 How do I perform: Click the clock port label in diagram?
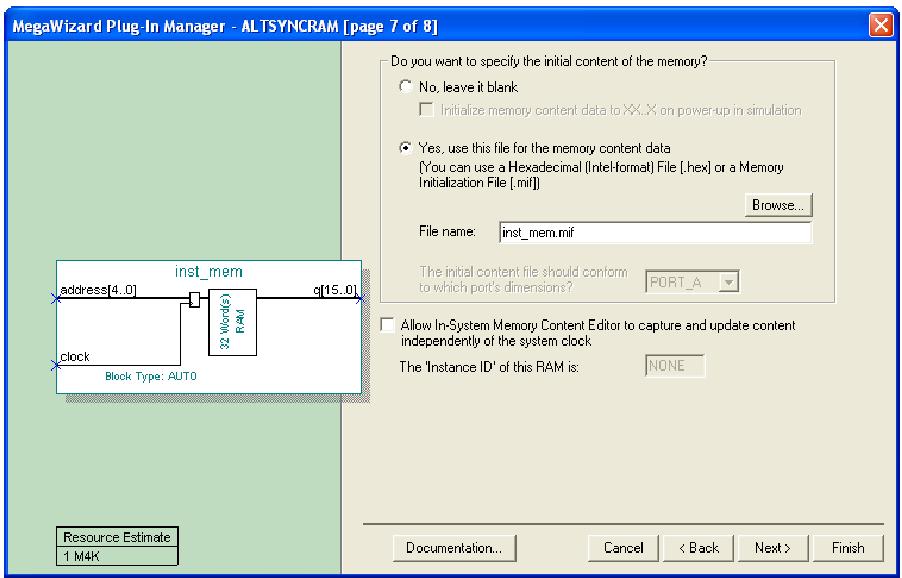pyautogui.click(x=75, y=357)
